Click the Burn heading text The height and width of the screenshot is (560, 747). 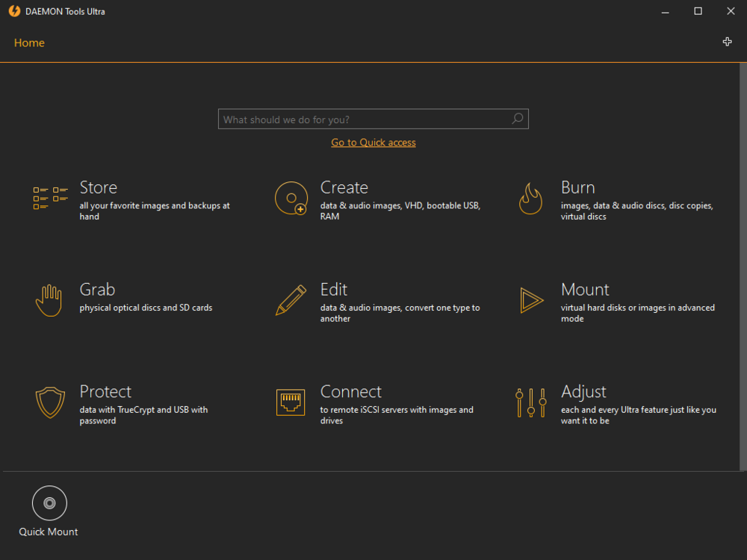tap(577, 187)
